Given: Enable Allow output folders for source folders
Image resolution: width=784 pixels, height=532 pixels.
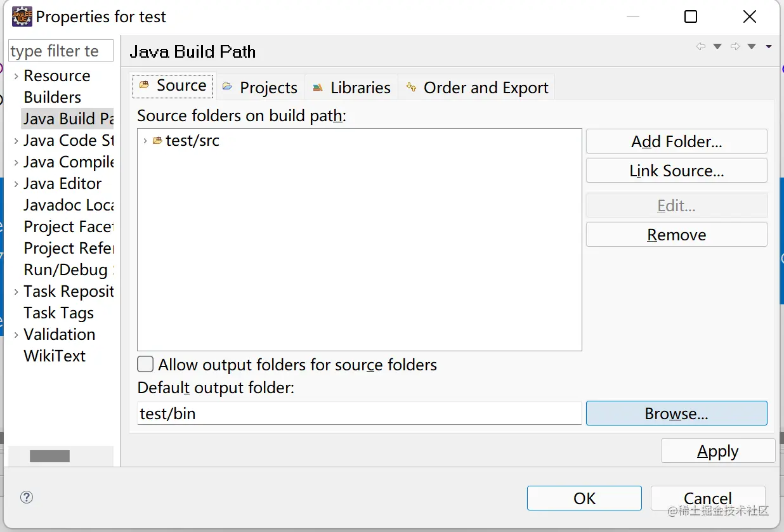Looking at the screenshot, I should click(x=145, y=364).
